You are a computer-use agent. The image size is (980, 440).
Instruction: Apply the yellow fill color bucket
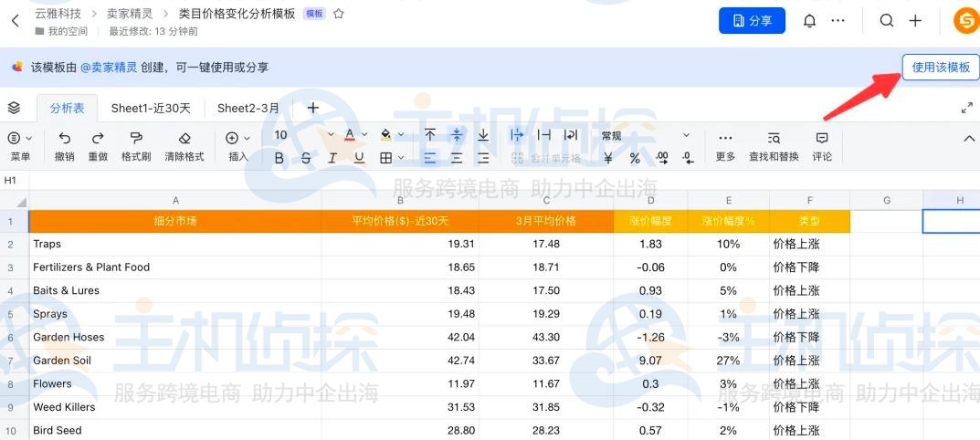pyautogui.click(x=385, y=135)
